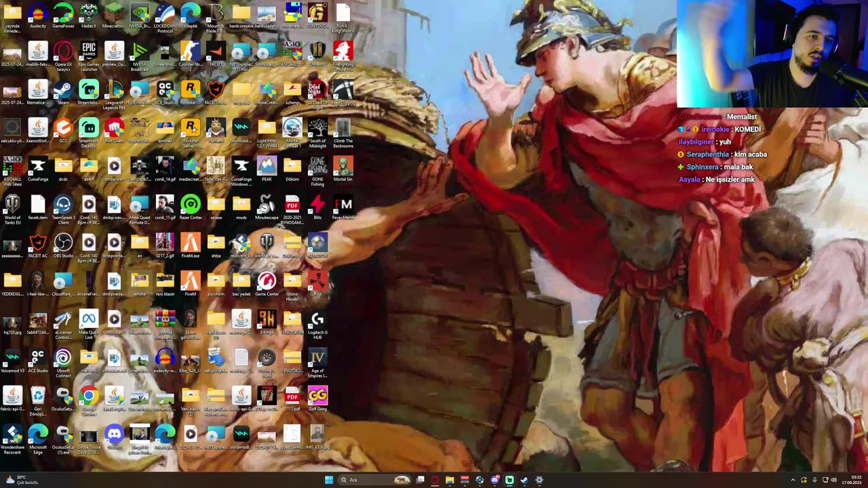Image resolution: width=868 pixels, height=488 pixels.
Task: Select the Mortal Sin icon
Action: point(343,169)
